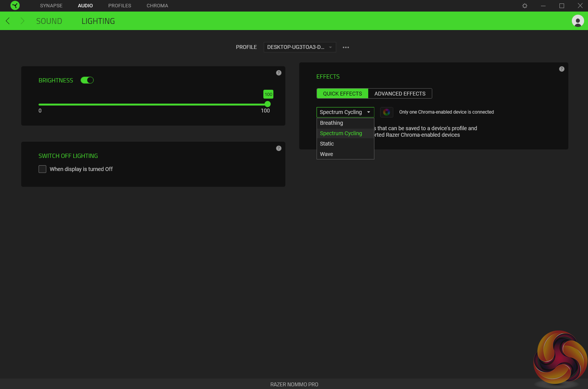The width and height of the screenshot is (588, 389).
Task: Go forward with the right arrow
Action: tap(22, 21)
